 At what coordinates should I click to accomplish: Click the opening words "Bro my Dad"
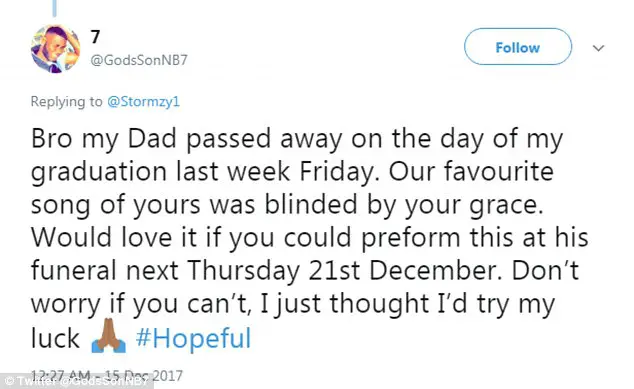[x=104, y=139]
